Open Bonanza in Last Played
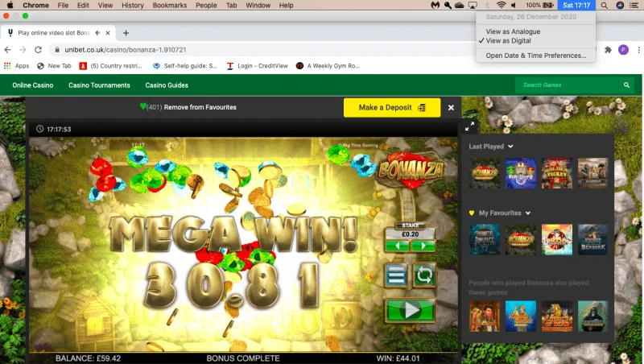Screen dimensions: 644x364 pyautogui.click(x=485, y=173)
